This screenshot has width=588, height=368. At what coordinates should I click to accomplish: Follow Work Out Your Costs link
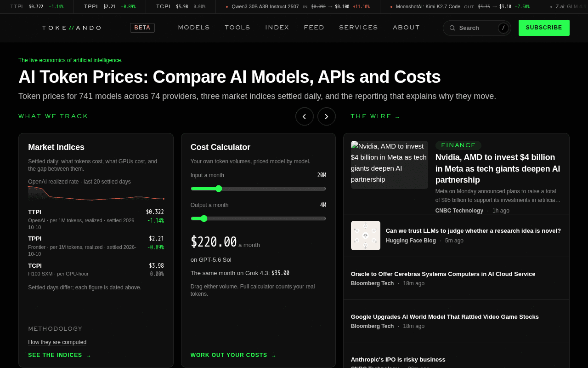coord(233,355)
